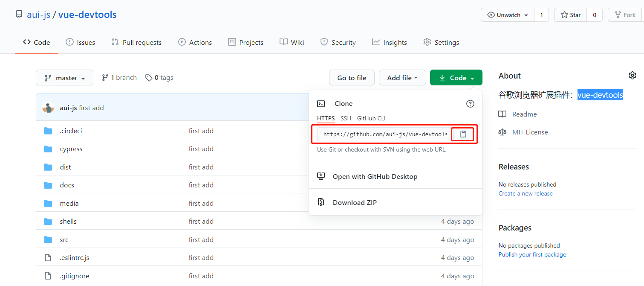Click the ZIP archive icon
Screen dimensions: 644x286
pyautogui.click(x=321, y=202)
